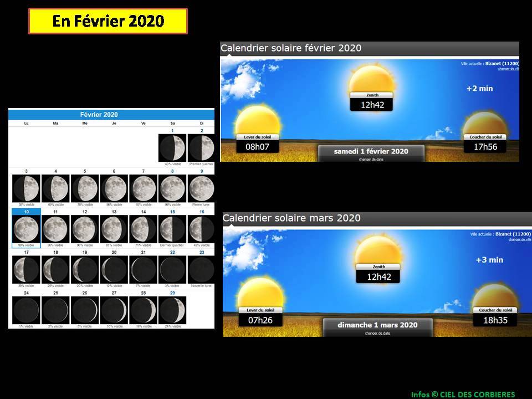Click the '+3 min' day-length gain
Image resolution: width=532 pixels, height=399 pixels.
pos(489,260)
